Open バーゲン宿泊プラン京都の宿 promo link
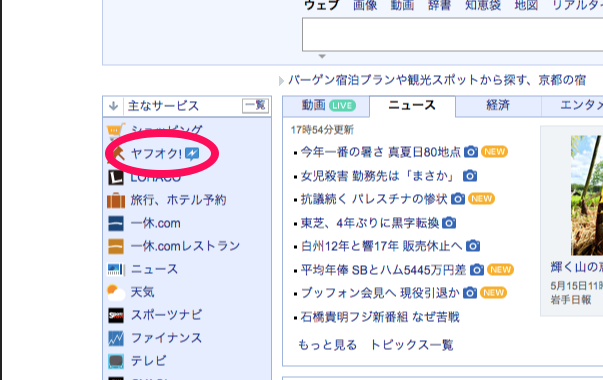The width and height of the screenshot is (603, 380). click(437, 80)
